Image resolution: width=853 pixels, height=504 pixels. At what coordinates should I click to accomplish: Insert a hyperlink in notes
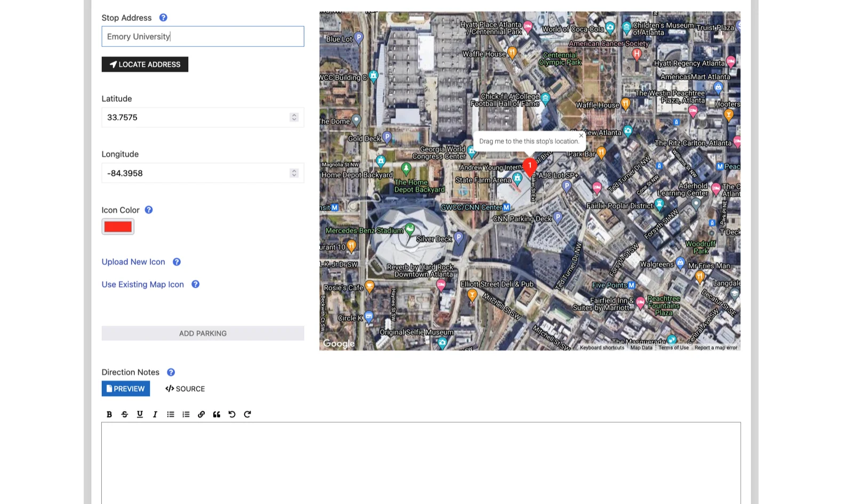[x=201, y=414]
